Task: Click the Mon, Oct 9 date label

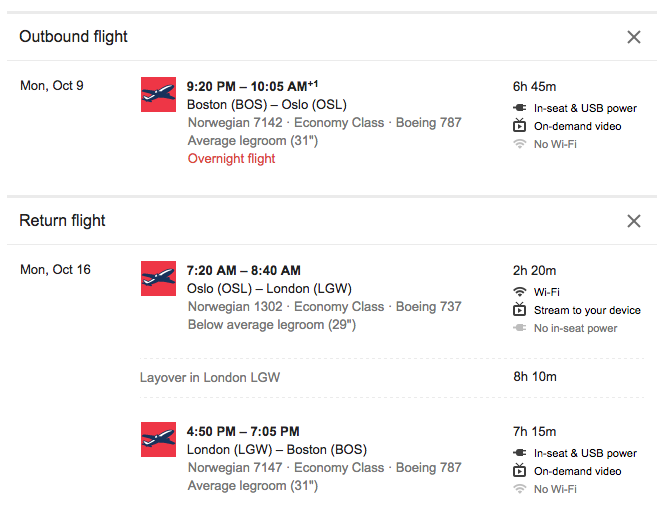Action: [52, 86]
